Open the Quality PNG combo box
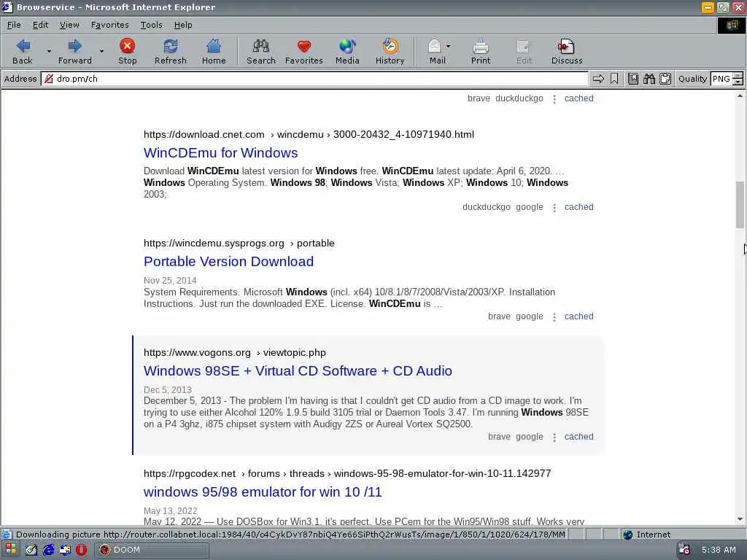Screen dimensions: 747x560 [x=727, y=79]
